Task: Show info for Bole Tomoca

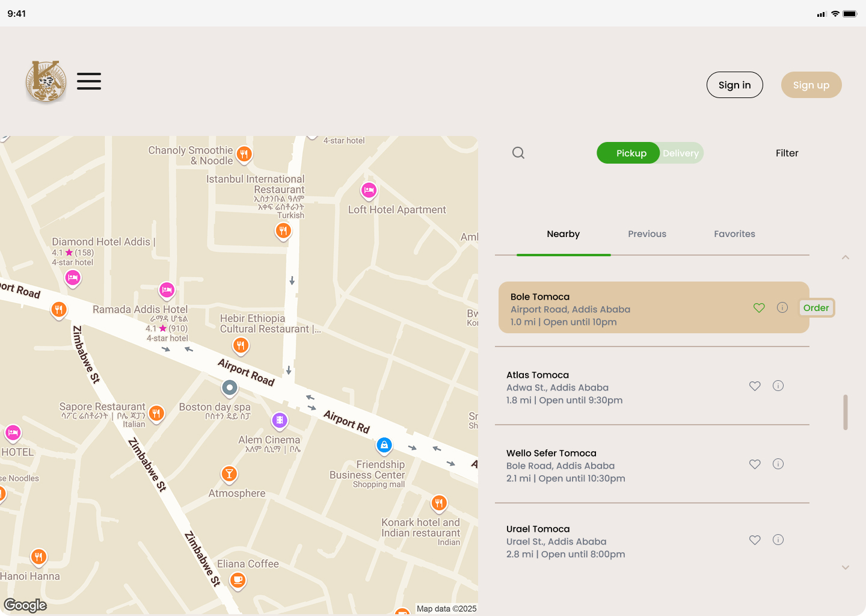Action: [x=782, y=307]
